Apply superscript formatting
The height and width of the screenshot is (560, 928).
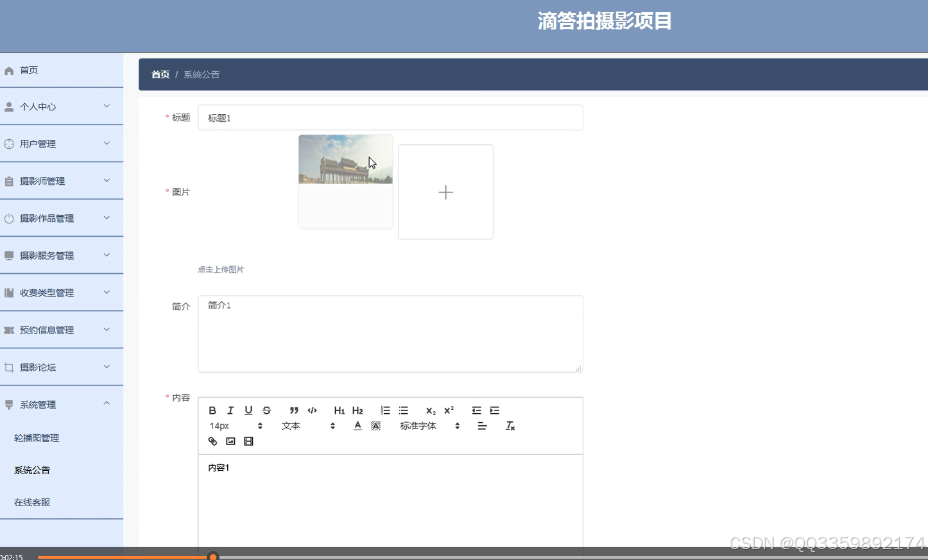(449, 411)
